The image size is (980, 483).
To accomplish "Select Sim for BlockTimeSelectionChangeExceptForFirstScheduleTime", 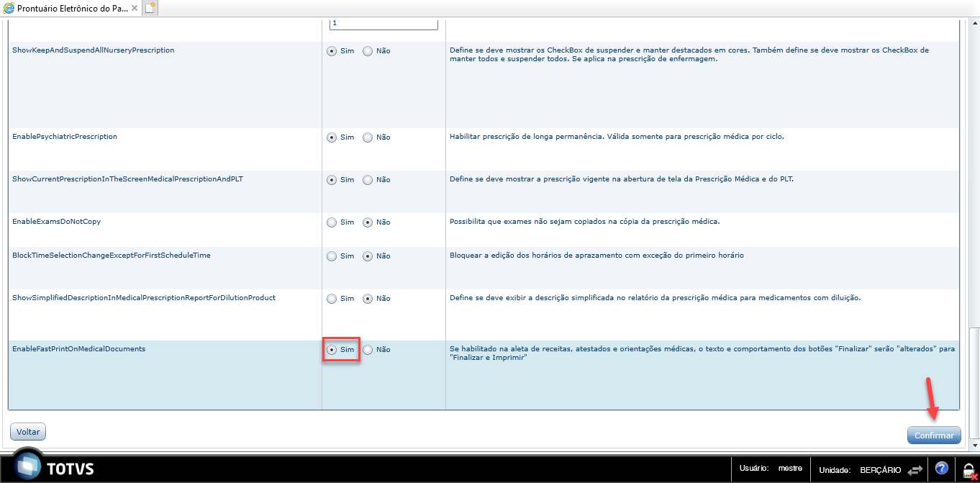I will 332,256.
